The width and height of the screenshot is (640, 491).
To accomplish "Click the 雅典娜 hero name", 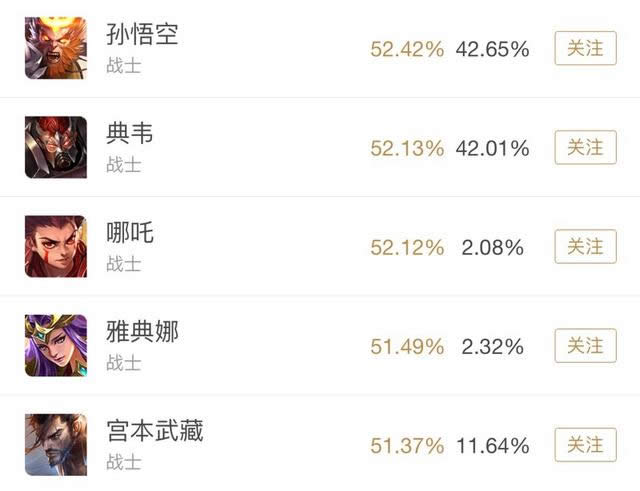I will (141, 331).
